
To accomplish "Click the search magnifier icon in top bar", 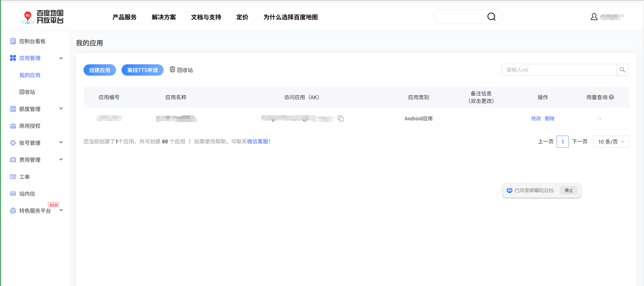I will pos(492,17).
